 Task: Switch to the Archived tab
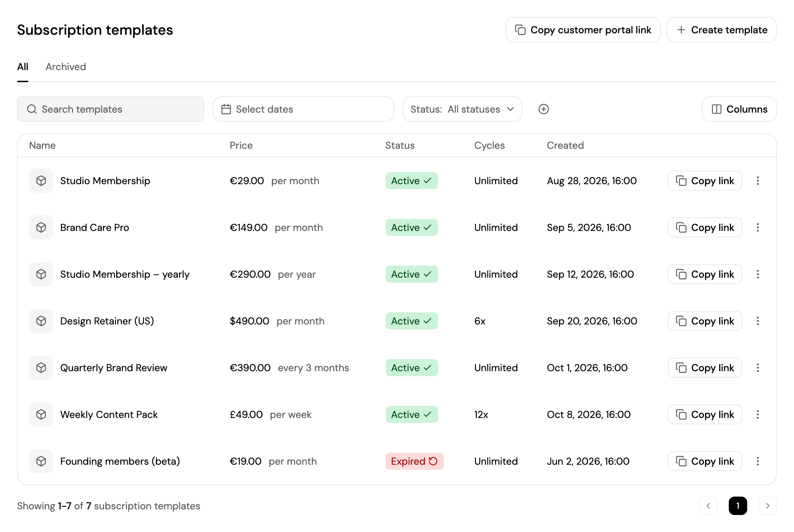[x=66, y=67]
